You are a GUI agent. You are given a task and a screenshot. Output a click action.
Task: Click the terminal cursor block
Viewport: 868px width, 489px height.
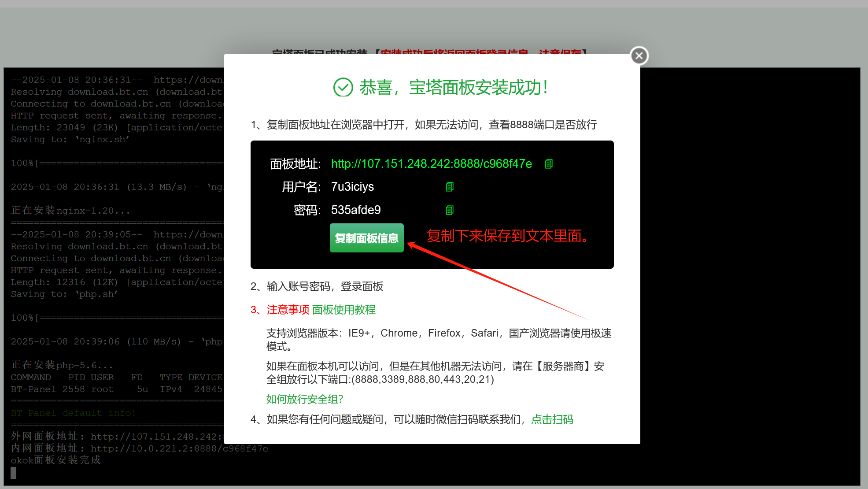(x=14, y=473)
